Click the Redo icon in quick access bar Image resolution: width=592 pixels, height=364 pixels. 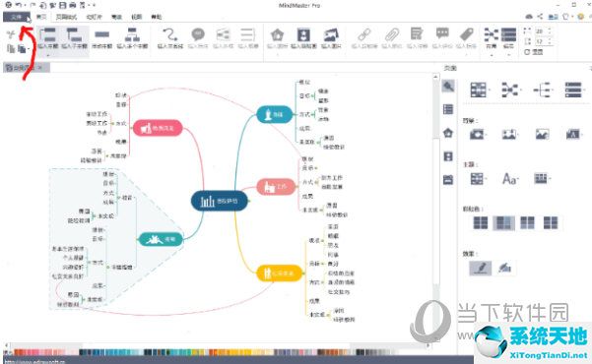[x=33, y=5]
